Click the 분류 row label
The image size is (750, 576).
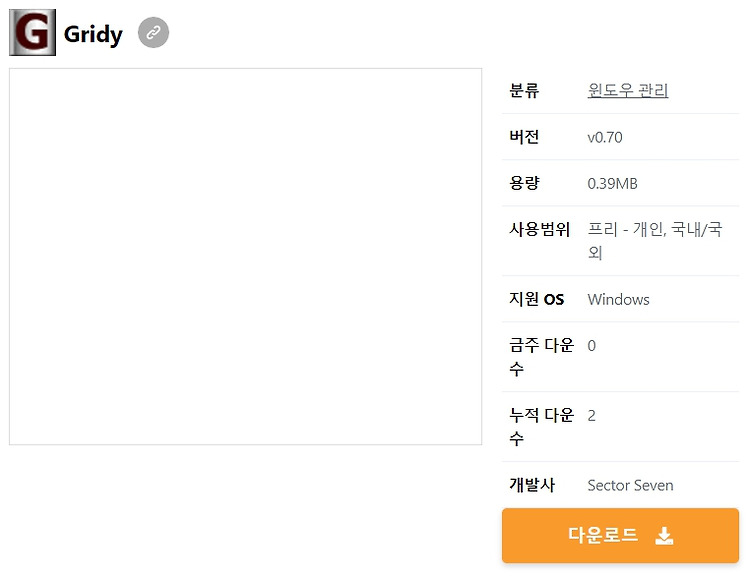(x=524, y=90)
